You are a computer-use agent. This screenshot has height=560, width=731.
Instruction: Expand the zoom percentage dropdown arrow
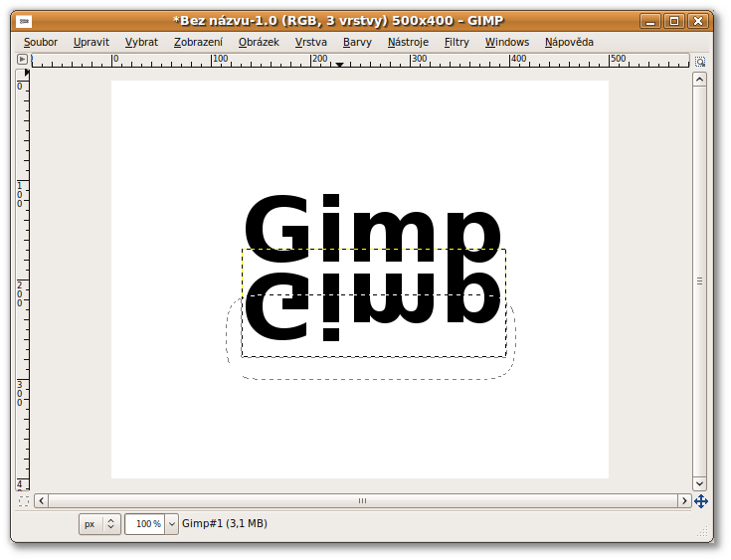pyautogui.click(x=172, y=524)
